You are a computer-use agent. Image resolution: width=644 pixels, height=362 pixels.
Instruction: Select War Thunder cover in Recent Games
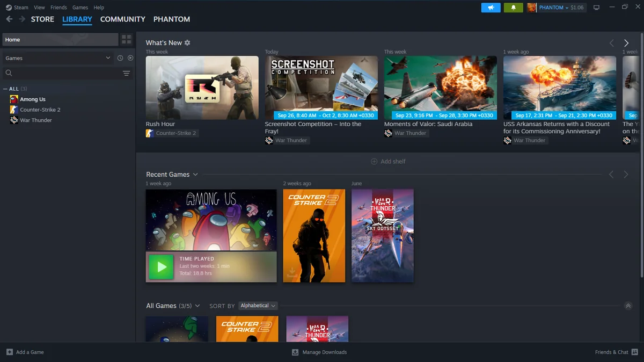click(382, 235)
